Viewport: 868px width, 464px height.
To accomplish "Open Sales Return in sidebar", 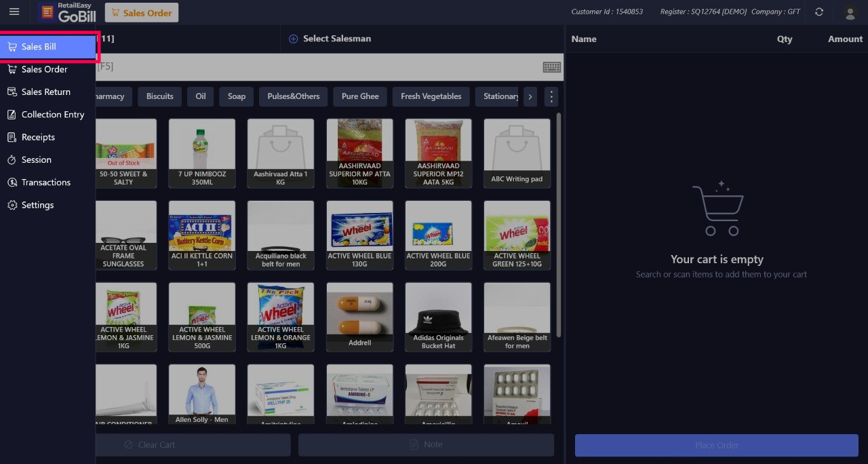I will point(47,92).
